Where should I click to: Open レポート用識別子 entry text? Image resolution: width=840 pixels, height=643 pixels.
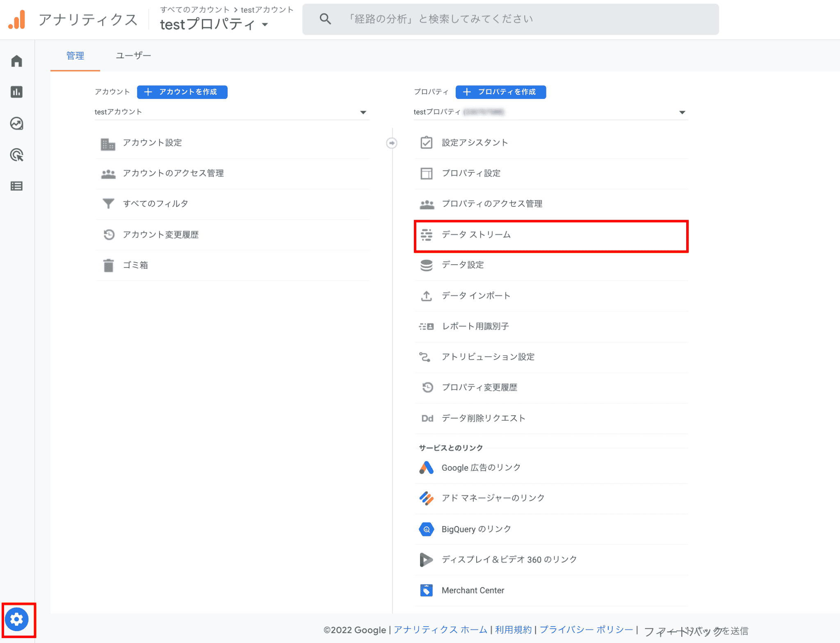tap(475, 327)
